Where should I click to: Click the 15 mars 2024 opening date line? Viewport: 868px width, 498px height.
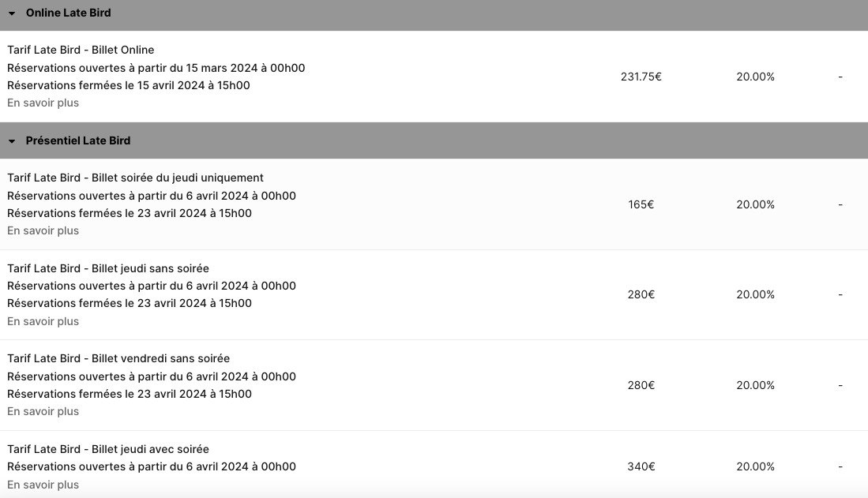[156, 68]
